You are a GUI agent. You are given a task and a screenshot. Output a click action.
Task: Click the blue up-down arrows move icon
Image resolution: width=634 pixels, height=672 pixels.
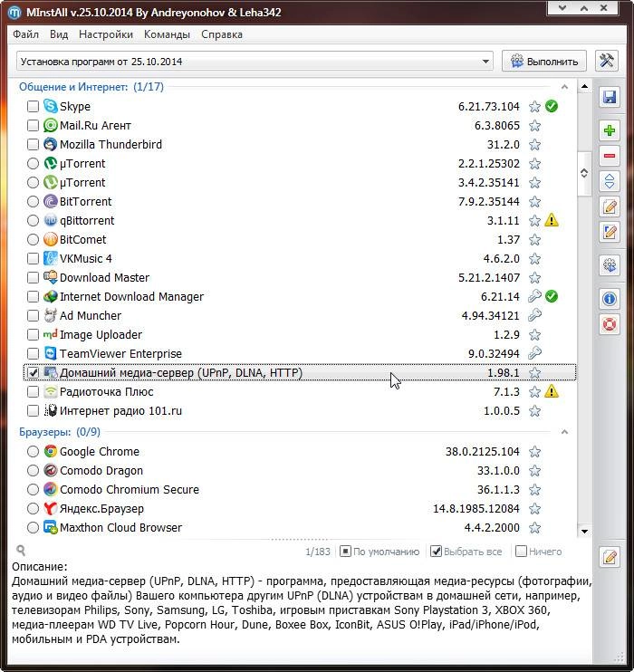click(x=610, y=181)
